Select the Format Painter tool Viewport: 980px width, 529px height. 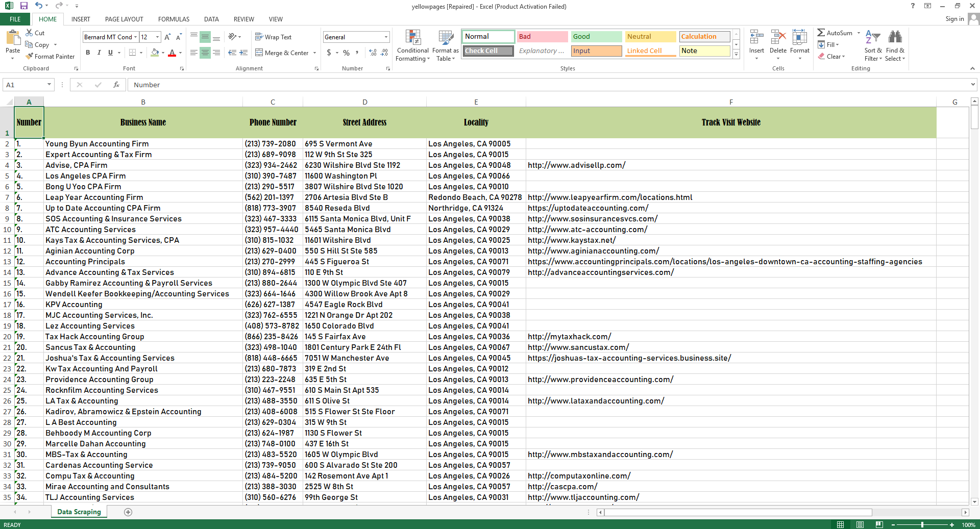[x=50, y=56]
